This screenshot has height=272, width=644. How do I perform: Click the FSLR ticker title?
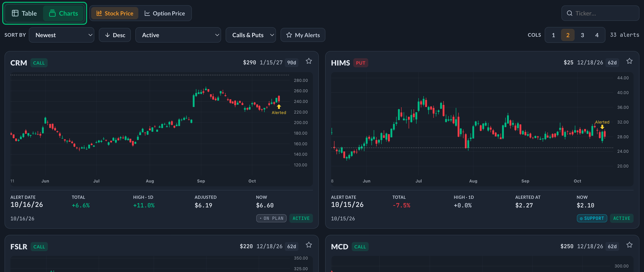coord(19,247)
